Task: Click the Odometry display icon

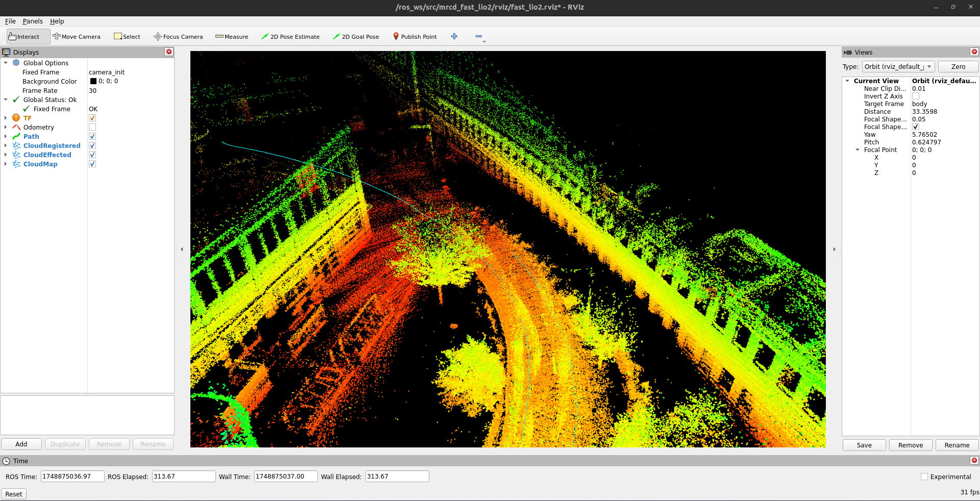Action: click(16, 127)
